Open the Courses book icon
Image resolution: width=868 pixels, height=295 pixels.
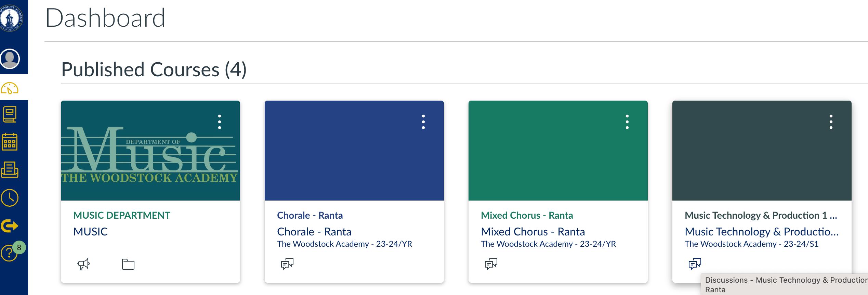tap(10, 115)
